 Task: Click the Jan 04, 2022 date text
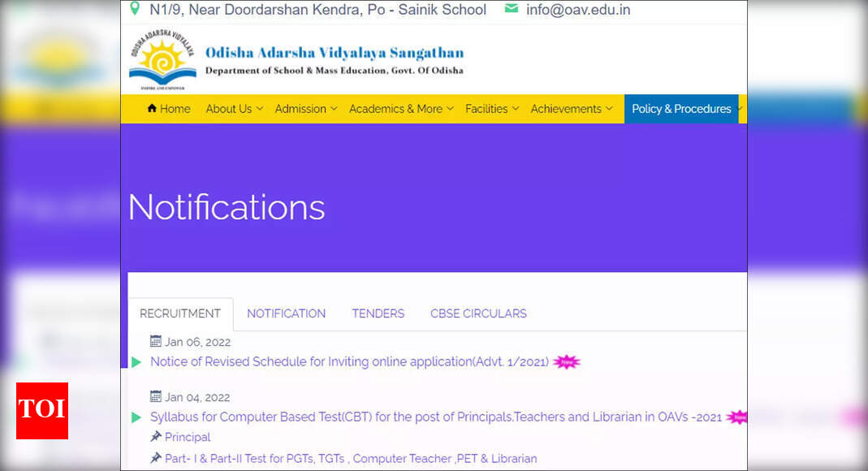click(197, 397)
